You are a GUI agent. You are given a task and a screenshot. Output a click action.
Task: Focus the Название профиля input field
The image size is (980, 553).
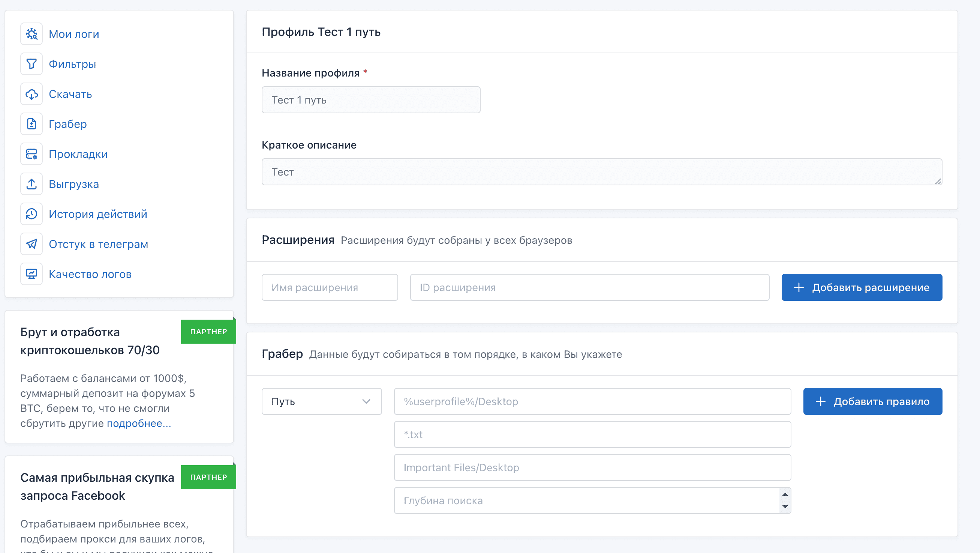click(370, 100)
